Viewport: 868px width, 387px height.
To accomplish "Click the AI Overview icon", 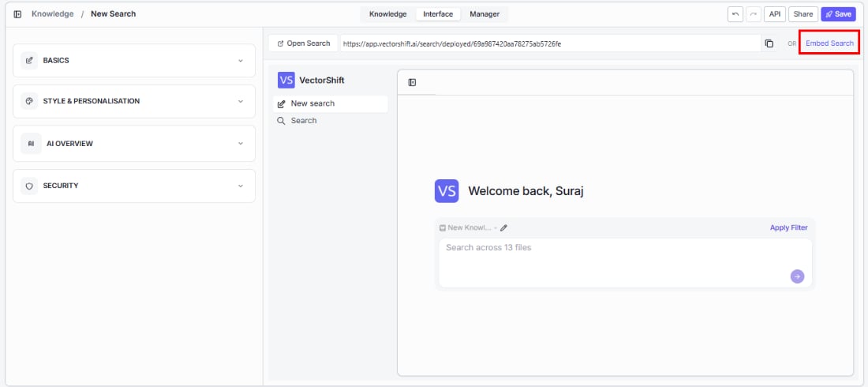I will point(31,144).
